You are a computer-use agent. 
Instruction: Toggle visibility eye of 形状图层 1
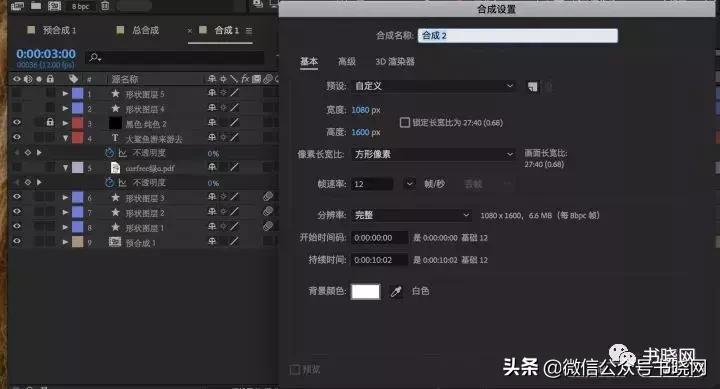point(17,226)
